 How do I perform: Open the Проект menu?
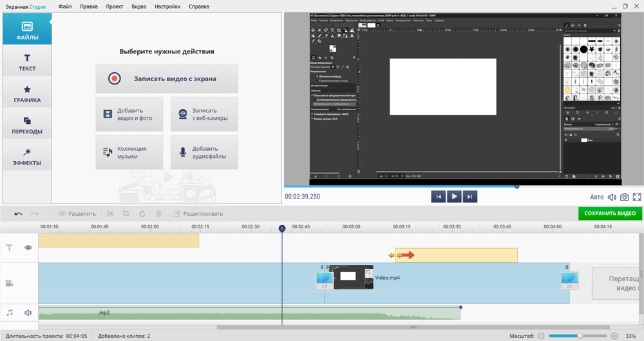coord(114,6)
